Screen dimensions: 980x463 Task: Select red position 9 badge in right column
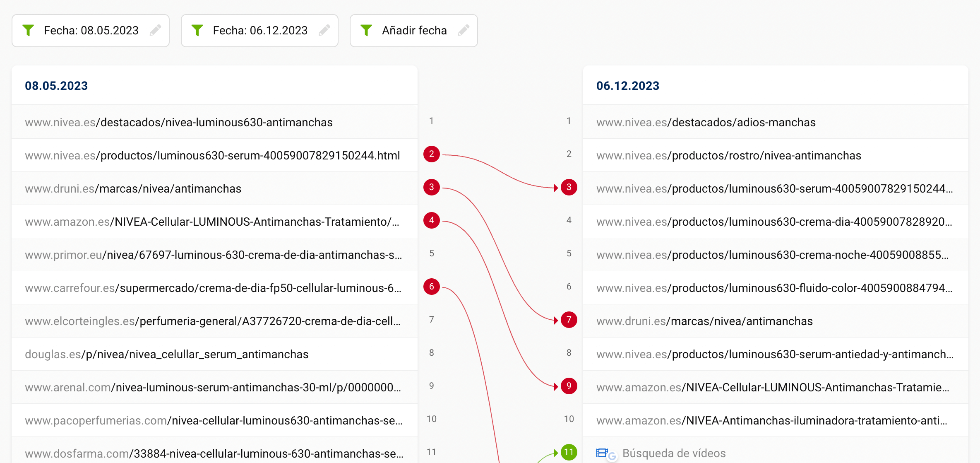click(x=569, y=386)
